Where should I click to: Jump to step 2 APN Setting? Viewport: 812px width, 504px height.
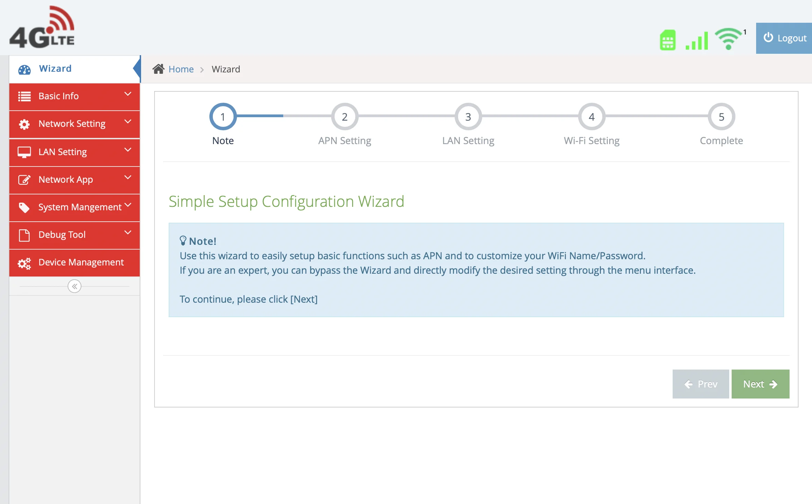(x=344, y=117)
